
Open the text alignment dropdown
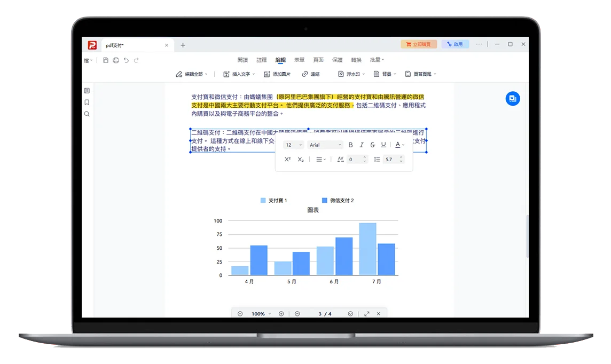point(320,159)
